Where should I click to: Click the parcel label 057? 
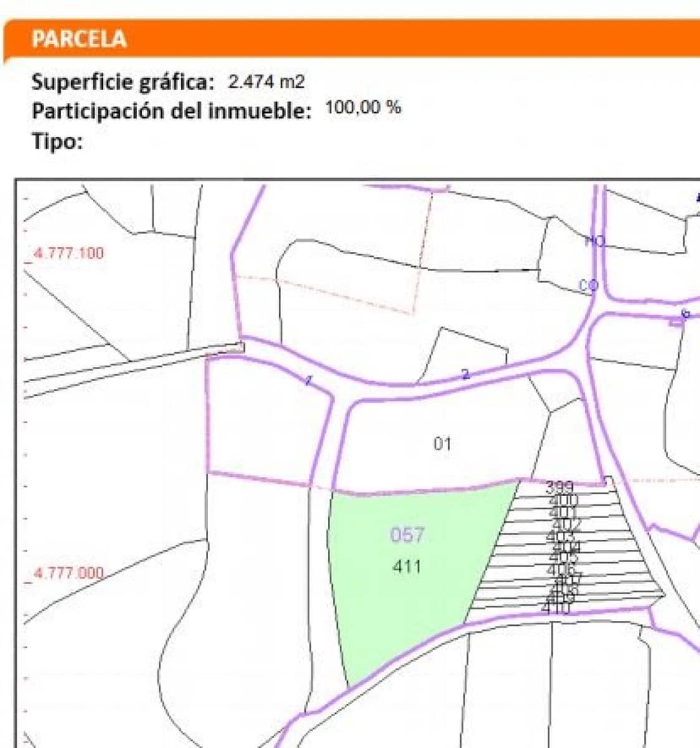pyautogui.click(x=406, y=535)
